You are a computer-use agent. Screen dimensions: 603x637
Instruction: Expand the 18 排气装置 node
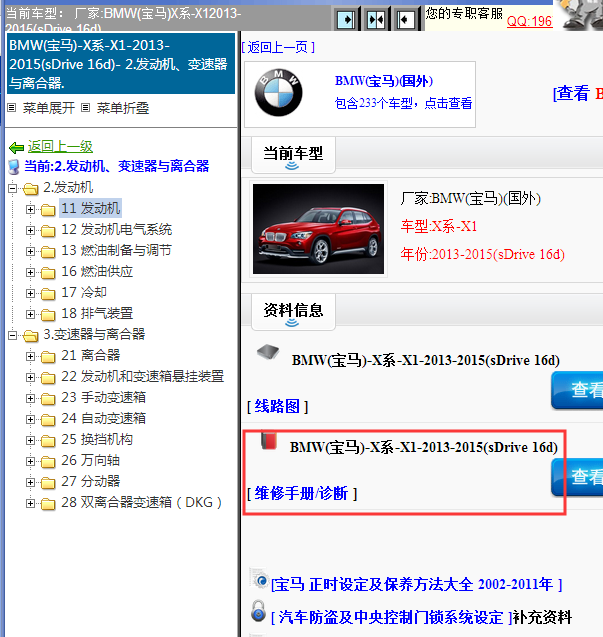click(x=30, y=314)
